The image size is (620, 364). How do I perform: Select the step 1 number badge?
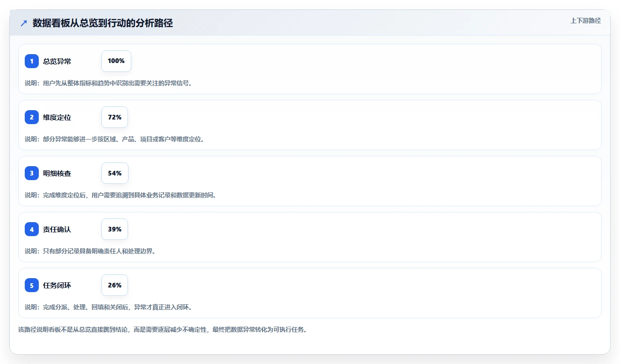[x=32, y=61]
